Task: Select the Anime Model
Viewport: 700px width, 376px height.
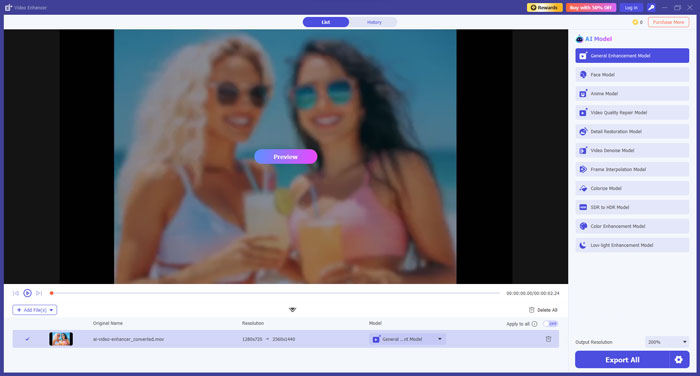Action: (632, 94)
